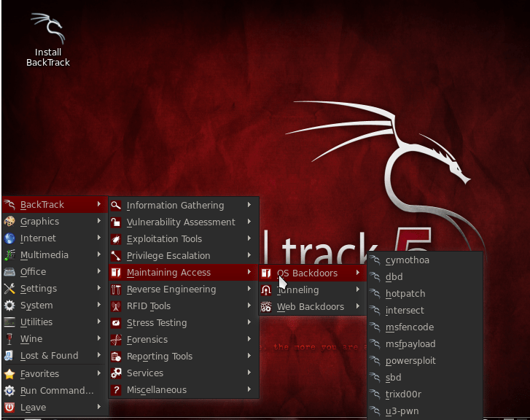Click the Stress Testing gauge icon
The width and height of the screenshot is (530, 420).
point(116,323)
